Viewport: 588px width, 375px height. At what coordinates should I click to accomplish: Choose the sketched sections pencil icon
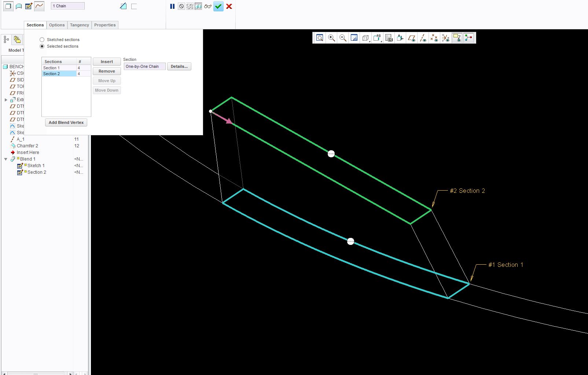click(x=29, y=6)
